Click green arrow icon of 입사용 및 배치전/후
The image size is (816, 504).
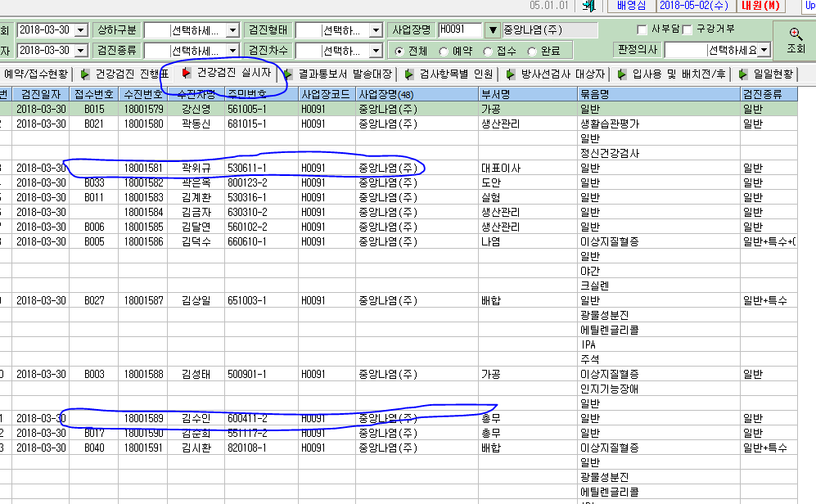pos(622,74)
